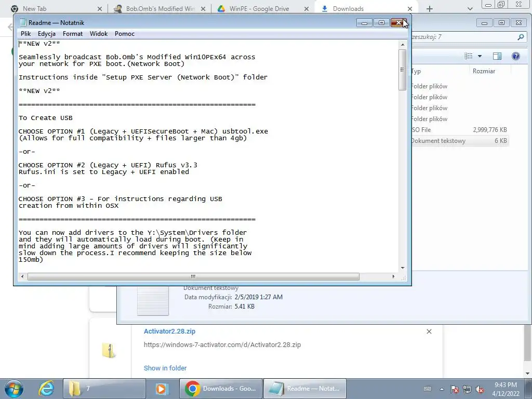Click Notepad scroll right arrow
This screenshot has width=532, height=399.
click(x=394, y=276)
